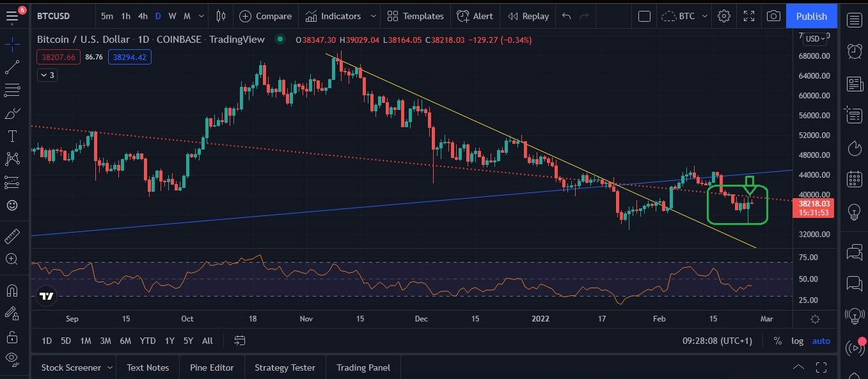This screenshot has height=379, width=868.
Task: Click the undo arrow
Action: (x=566, y=16)
